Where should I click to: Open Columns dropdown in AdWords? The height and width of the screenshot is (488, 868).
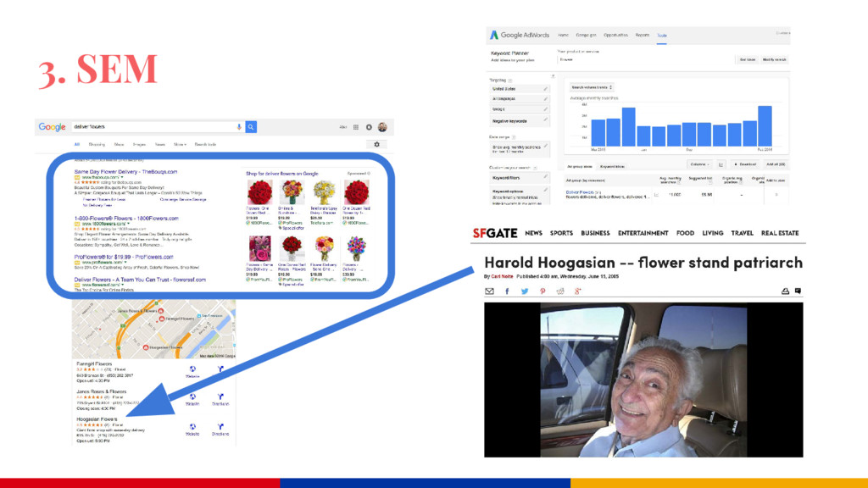699,164
